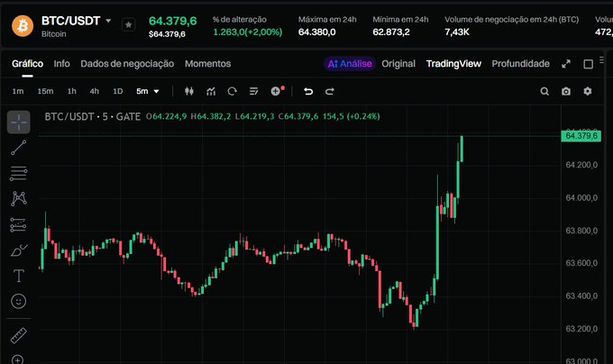Click the zoom in tool
Image resolution: width=613 pixels, height=364 pixels.
coord(18,359)
